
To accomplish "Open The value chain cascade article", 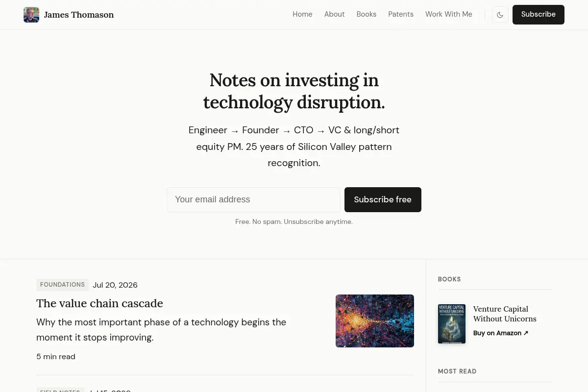I will [99, 303].
